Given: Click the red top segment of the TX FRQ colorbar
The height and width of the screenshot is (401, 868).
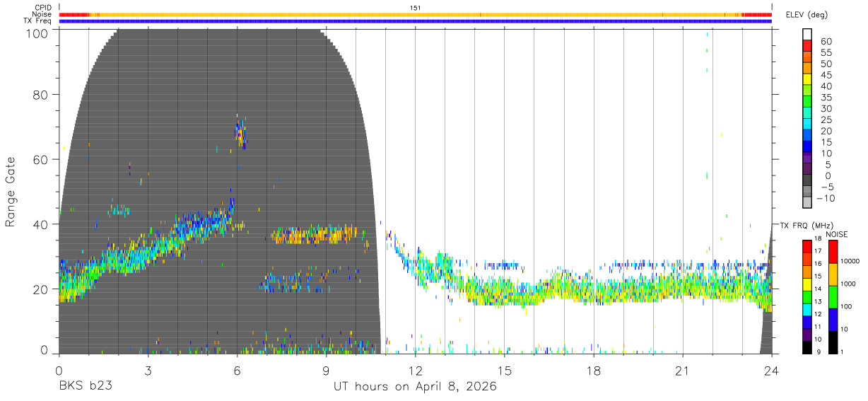Looking at the screenshot, I should [x=807, y=247].
